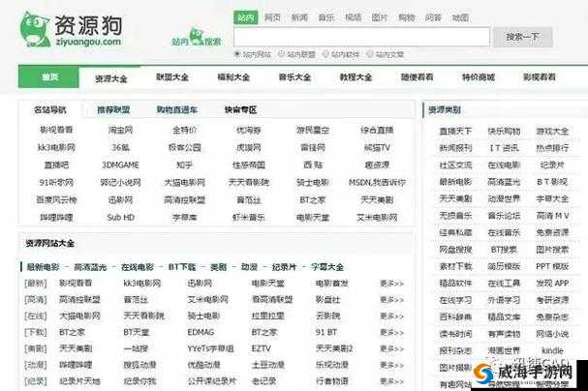588x391 pixels.
Task: Open the 知乎 site link
Action: click(184, 165)
